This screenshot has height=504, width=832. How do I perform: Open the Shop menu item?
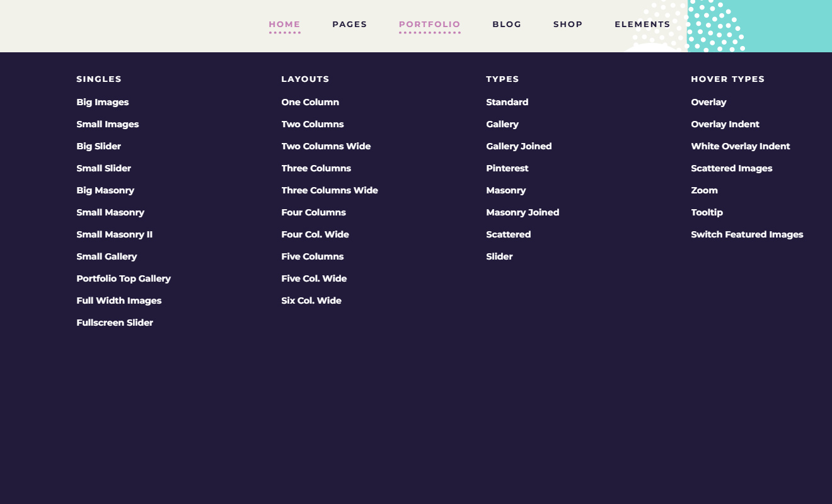click(568, 25)
